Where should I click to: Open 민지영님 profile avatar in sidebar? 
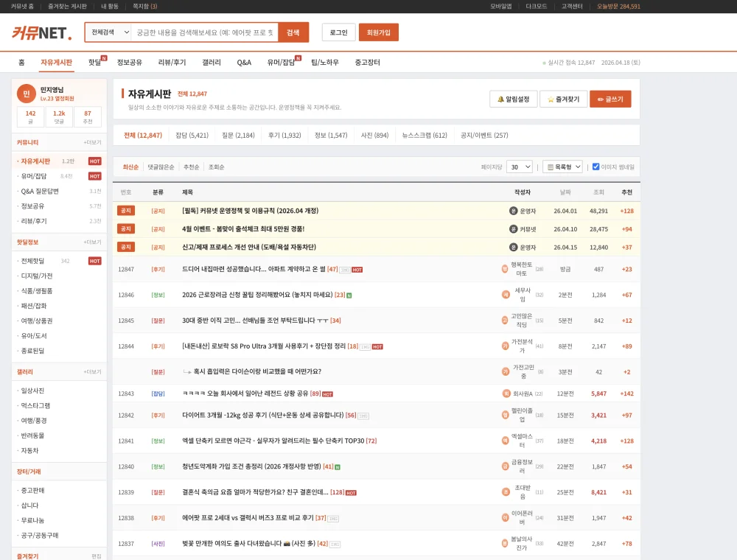click(x=27, y=94)
